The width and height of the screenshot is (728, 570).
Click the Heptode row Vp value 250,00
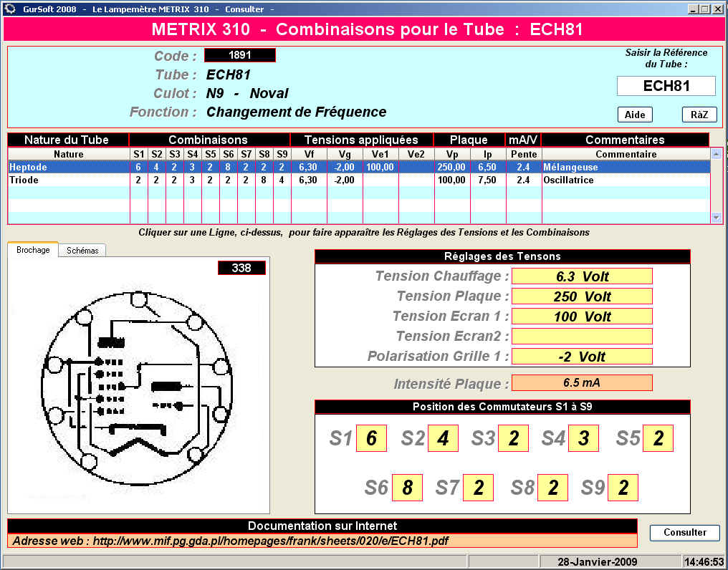pyautogui.click(x=451, y=167)
